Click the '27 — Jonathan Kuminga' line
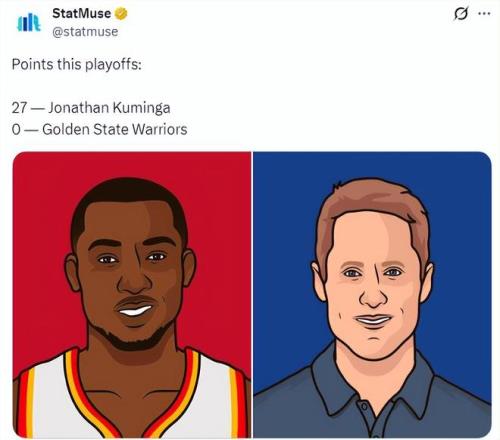Viewport: 500px width, 440px height. pyautogui.click(x=91, y=108)
